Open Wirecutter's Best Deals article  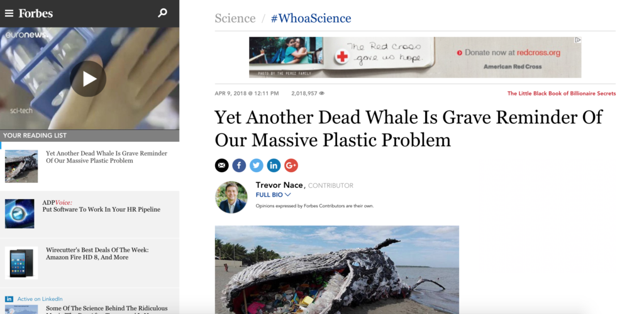97,253
